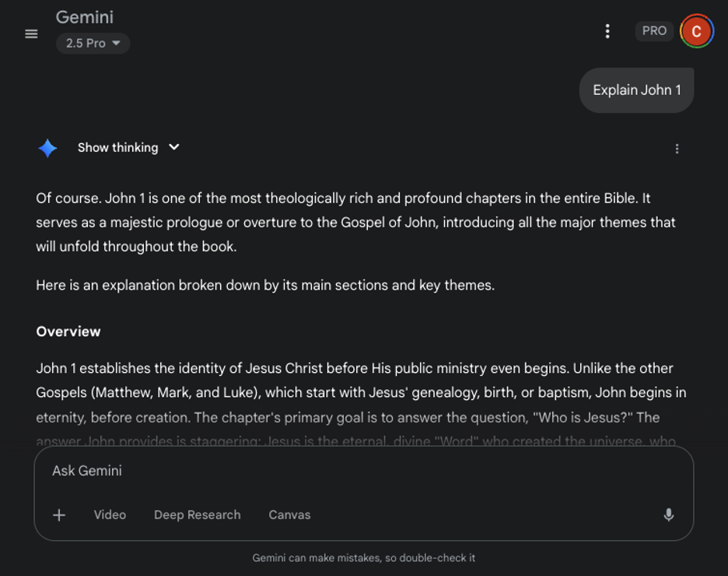
Task: Click the paragraph starting "Of course. John 1"
Action: coord(355,223)
